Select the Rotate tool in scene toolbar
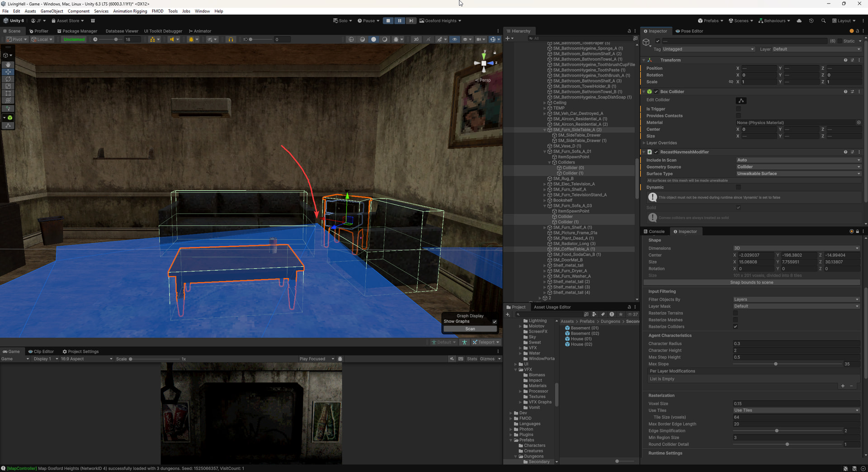 pos(8,79)
